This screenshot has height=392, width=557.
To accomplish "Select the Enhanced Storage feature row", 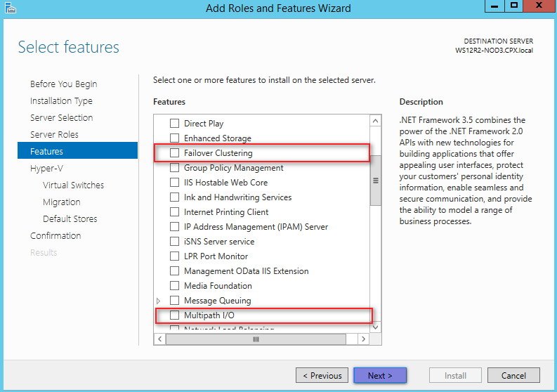I will tap(262, 138).
